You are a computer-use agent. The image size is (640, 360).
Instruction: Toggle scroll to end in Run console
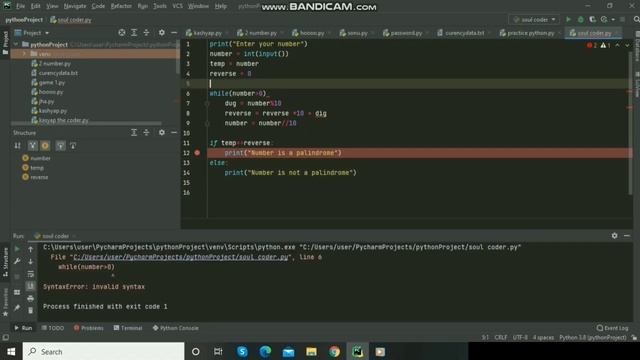pyautogui.click(x=31, y=286)
